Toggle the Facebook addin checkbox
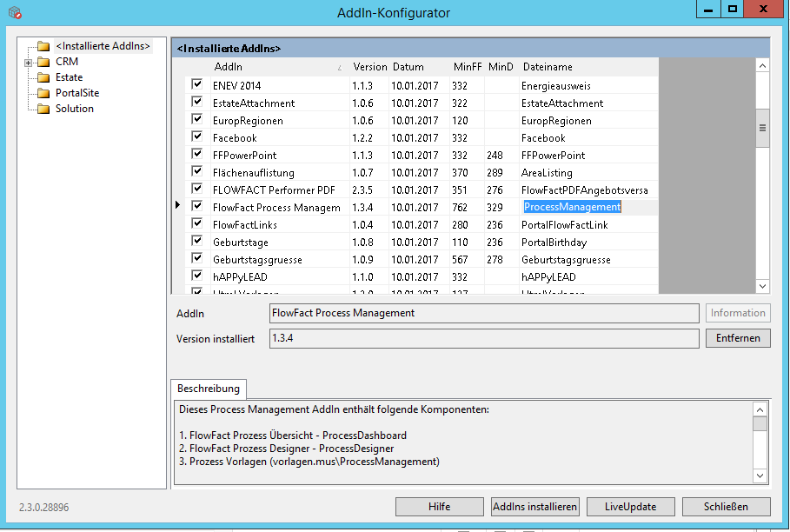The image size is (790, 532). click(x=197, y=136)
